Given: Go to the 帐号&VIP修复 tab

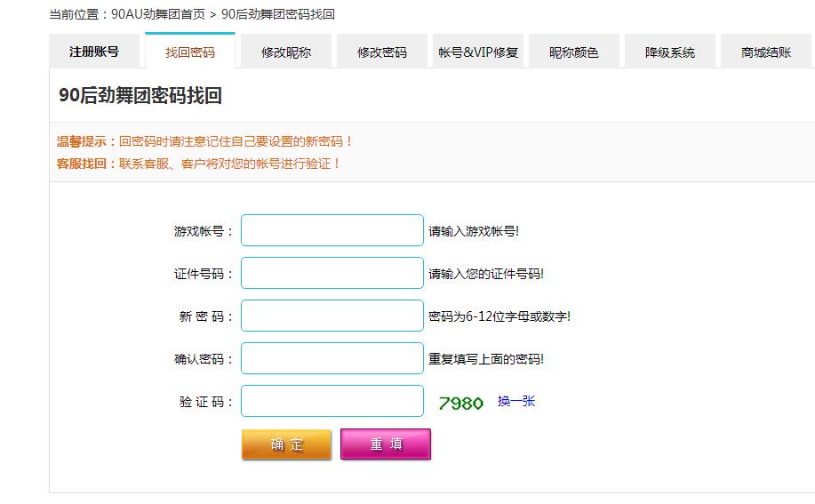Looking at the screenshot, I should tap(478, 52).
